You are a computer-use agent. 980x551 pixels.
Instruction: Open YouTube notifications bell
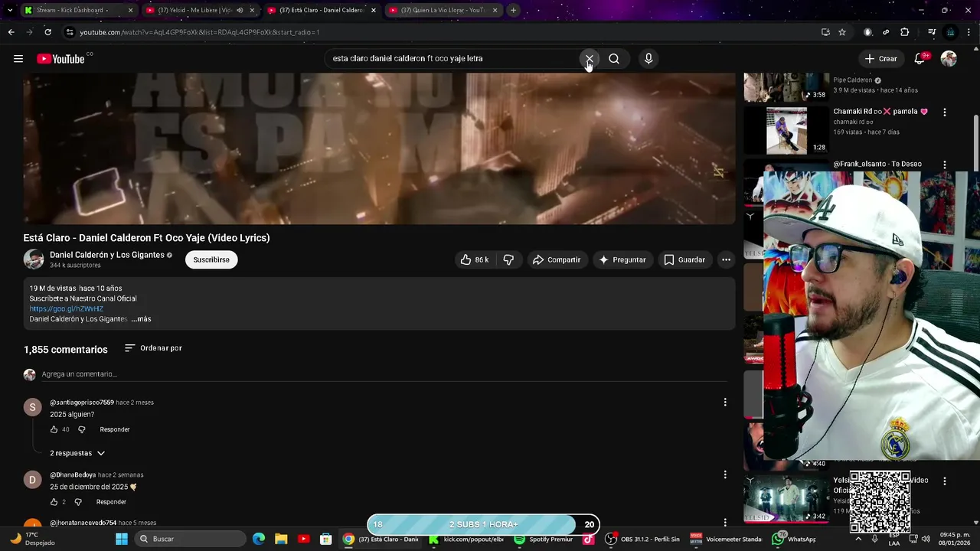[920, 59]
